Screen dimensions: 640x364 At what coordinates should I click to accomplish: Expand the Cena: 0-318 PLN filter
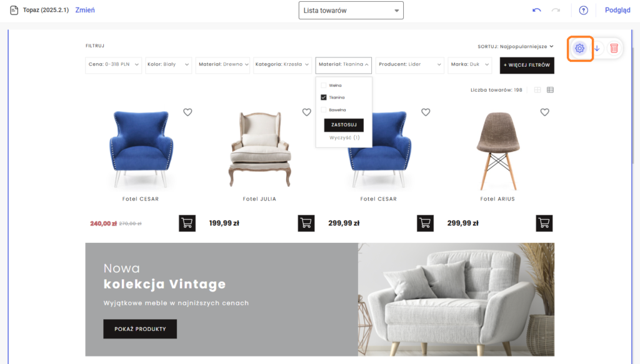(x=114, y=64)
